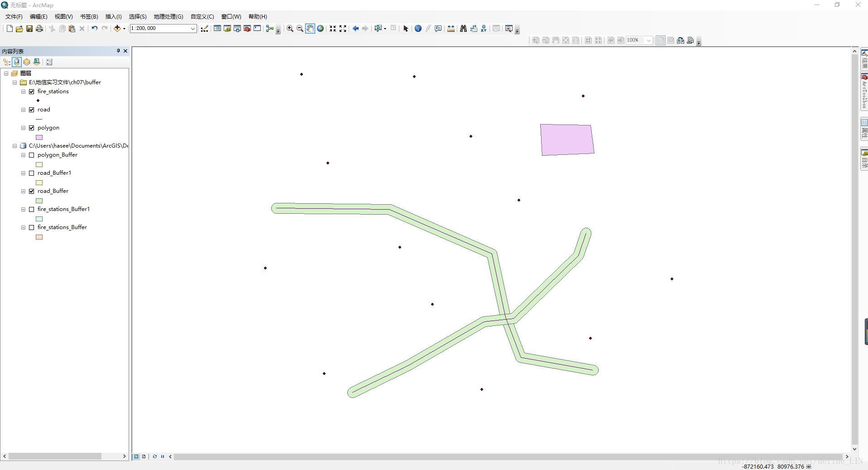The height and width of the screenshot is (470, 868).
Task: Collapse the fire_stations layer legend
Action: [x=23, y=91]
